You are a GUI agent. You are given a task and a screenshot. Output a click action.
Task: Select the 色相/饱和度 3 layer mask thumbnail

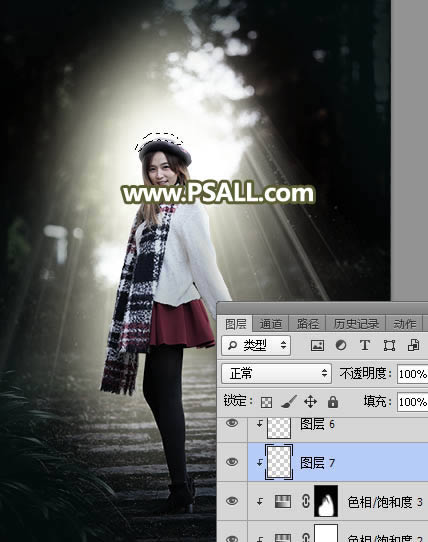point(326,501)
